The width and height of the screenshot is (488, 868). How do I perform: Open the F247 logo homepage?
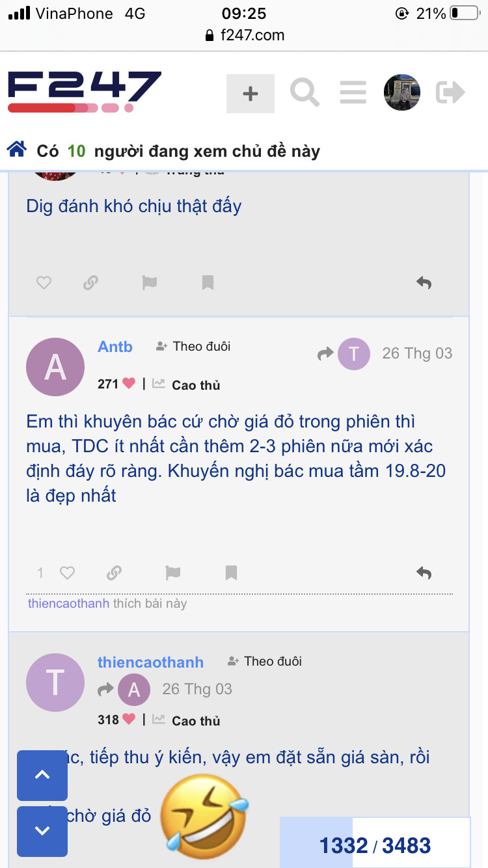coord(85,92)
